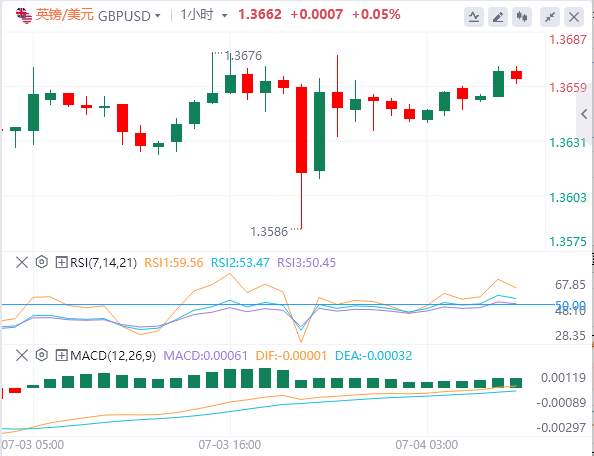The width and height of the screenshot is (594, 456).
Task: Expand the right side panel arrow
Action: 585,114
